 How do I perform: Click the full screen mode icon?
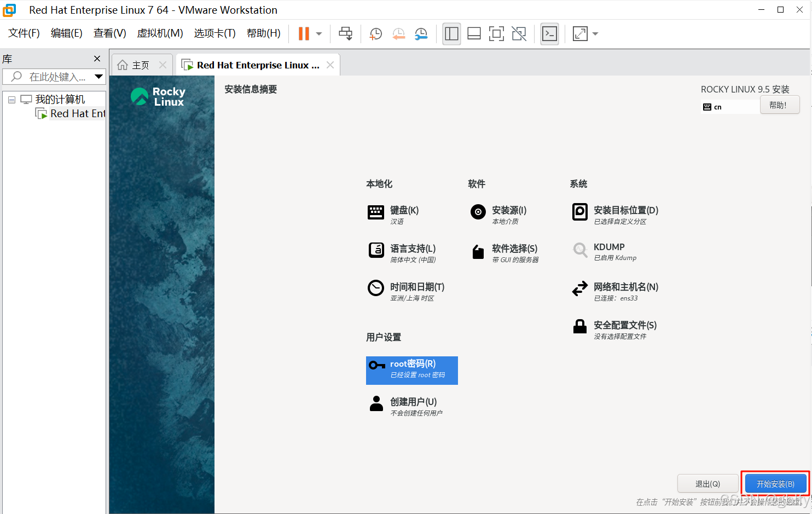(x=496, y=34)
